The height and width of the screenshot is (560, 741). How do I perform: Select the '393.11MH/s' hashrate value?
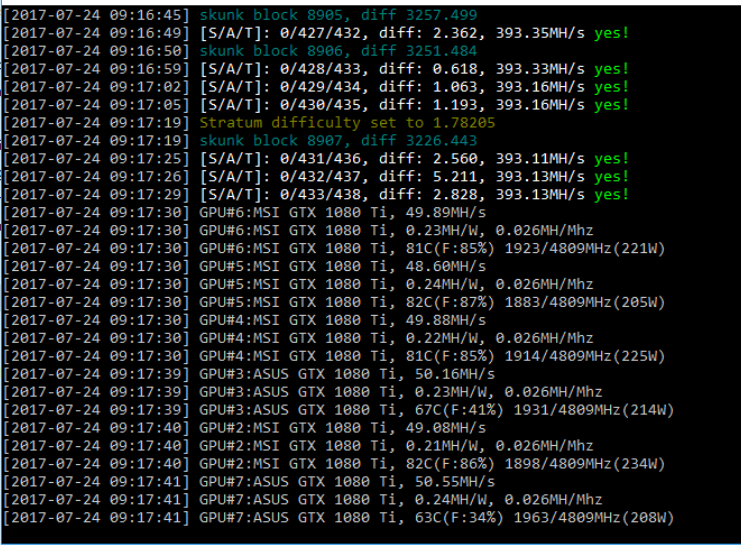pos(540,159)
